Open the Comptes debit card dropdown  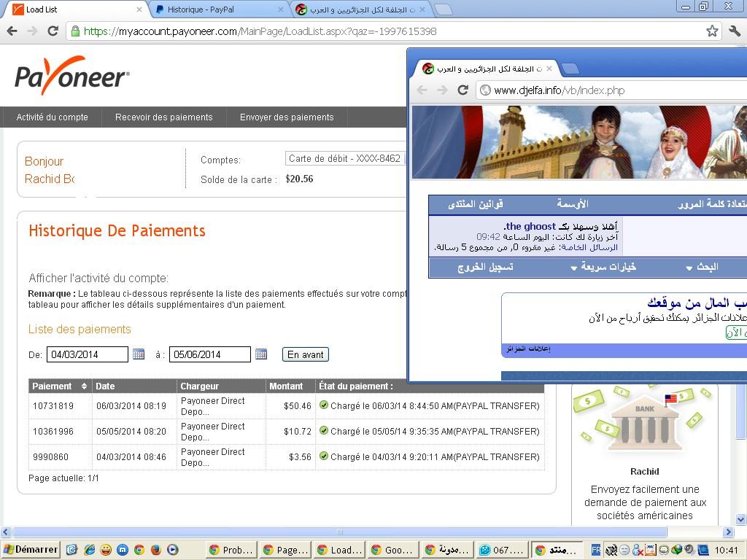pos(346,158)
